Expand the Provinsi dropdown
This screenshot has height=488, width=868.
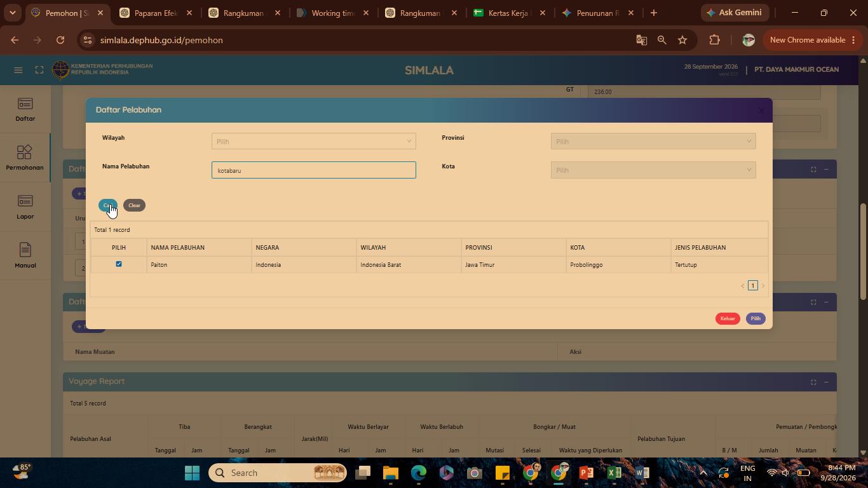653,141
